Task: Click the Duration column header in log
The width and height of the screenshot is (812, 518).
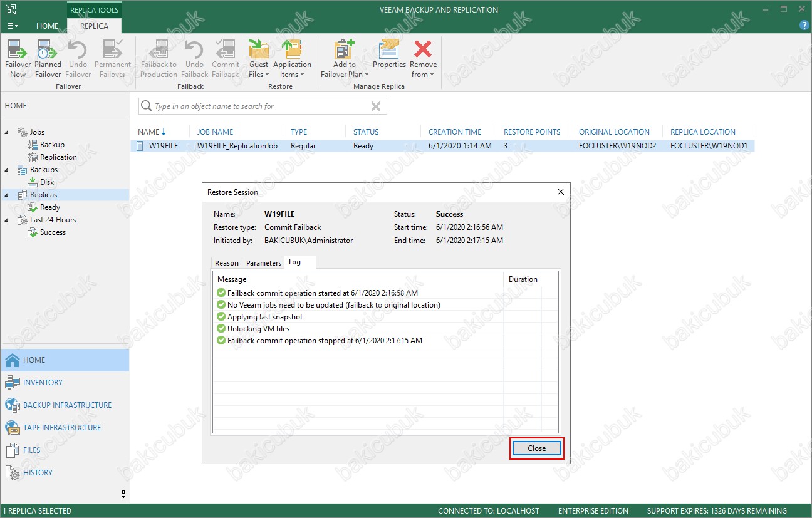Action: coord(523,279)
